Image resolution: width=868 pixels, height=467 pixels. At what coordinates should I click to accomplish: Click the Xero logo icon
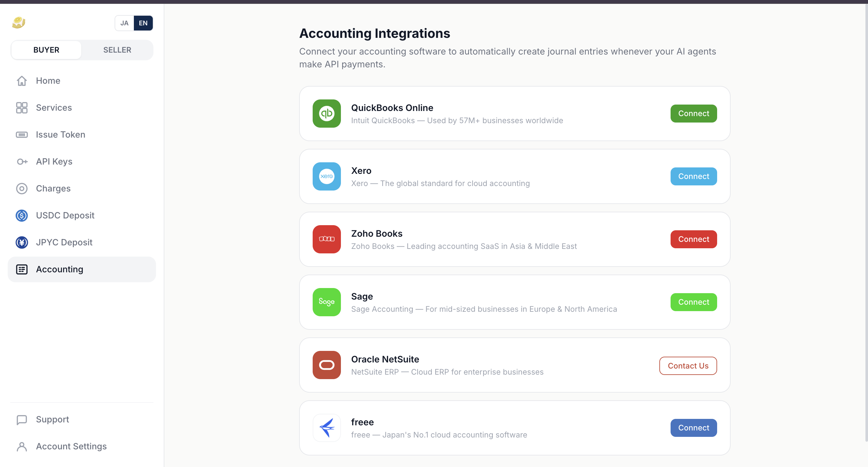click(326, 176)
